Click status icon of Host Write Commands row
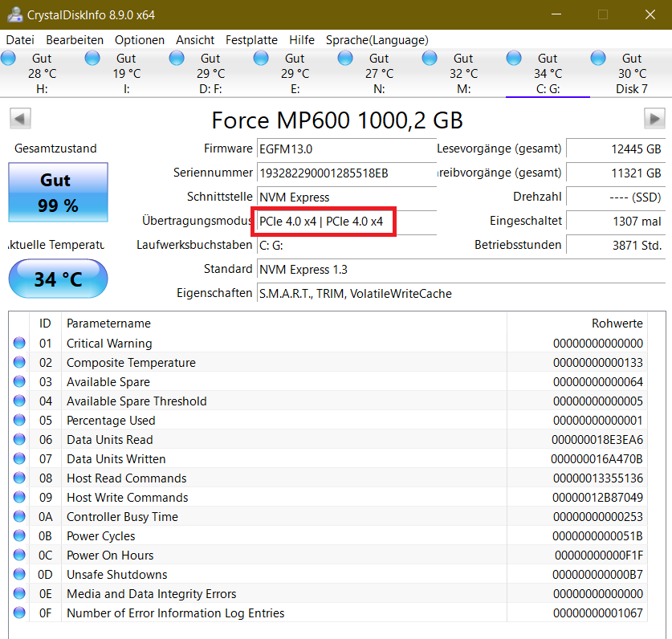 (19, 497)
